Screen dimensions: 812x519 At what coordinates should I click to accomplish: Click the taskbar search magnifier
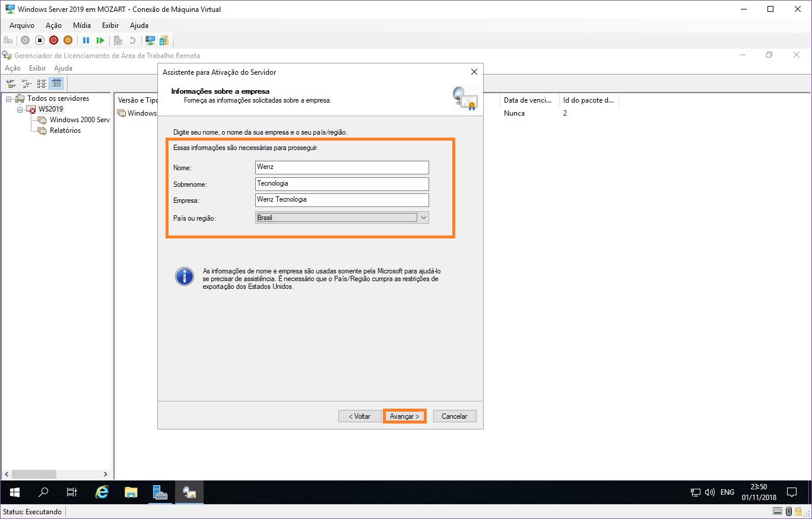pos(43,492)
